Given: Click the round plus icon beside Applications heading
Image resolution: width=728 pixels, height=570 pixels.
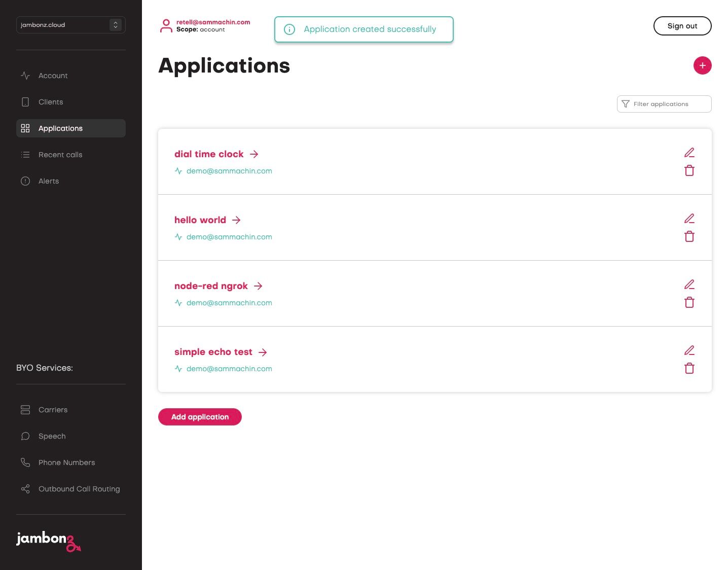Looking at the screenshot, I should pyautogui.click(x=702, y=65).
